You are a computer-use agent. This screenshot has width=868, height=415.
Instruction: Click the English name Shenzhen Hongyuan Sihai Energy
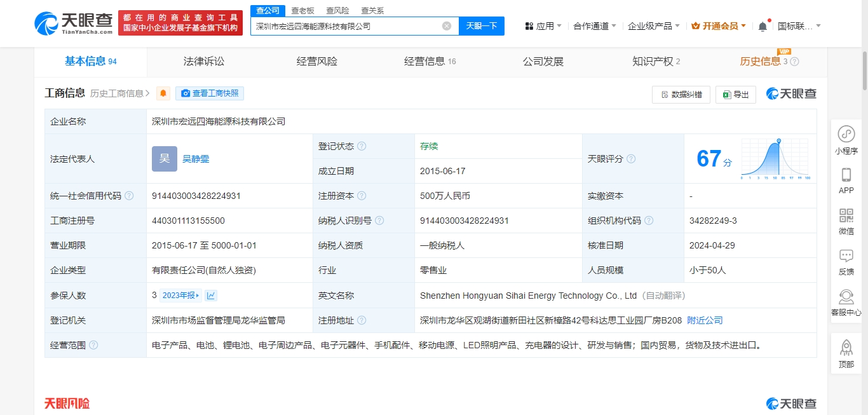point(528,296)
